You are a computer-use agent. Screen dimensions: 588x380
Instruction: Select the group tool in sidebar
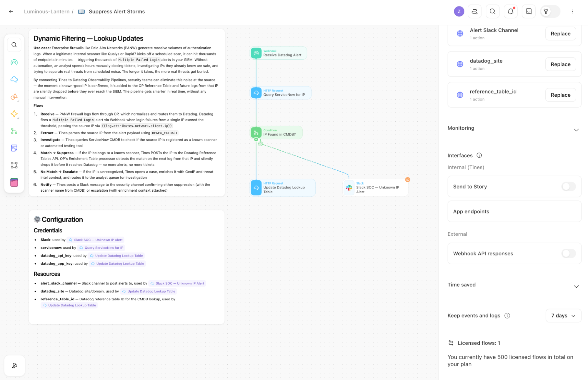(14, 165)
